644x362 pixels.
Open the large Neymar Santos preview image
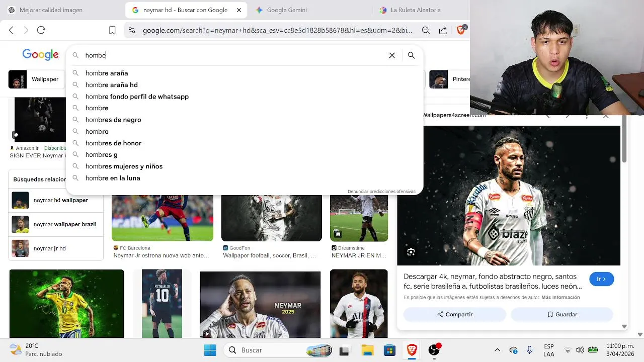509,195
